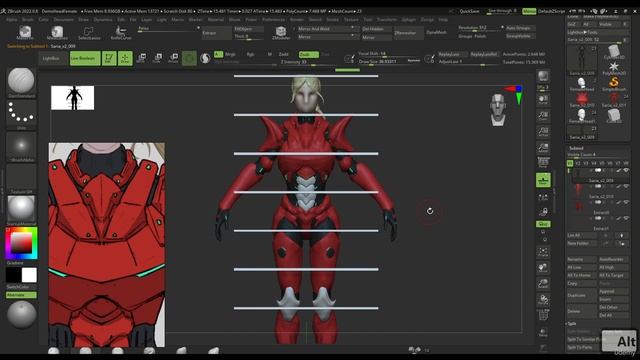Toggle Live Boolean mode
The image size is (640, 360).
(84, 58)
